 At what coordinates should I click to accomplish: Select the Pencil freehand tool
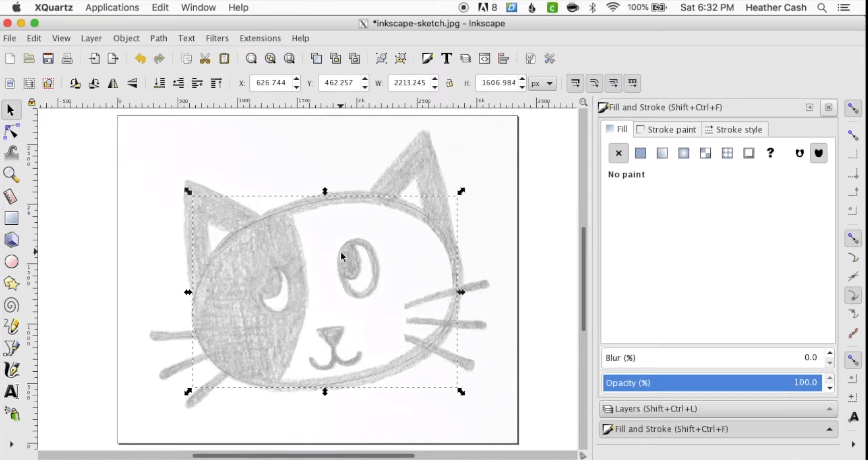tap(11, 327)
